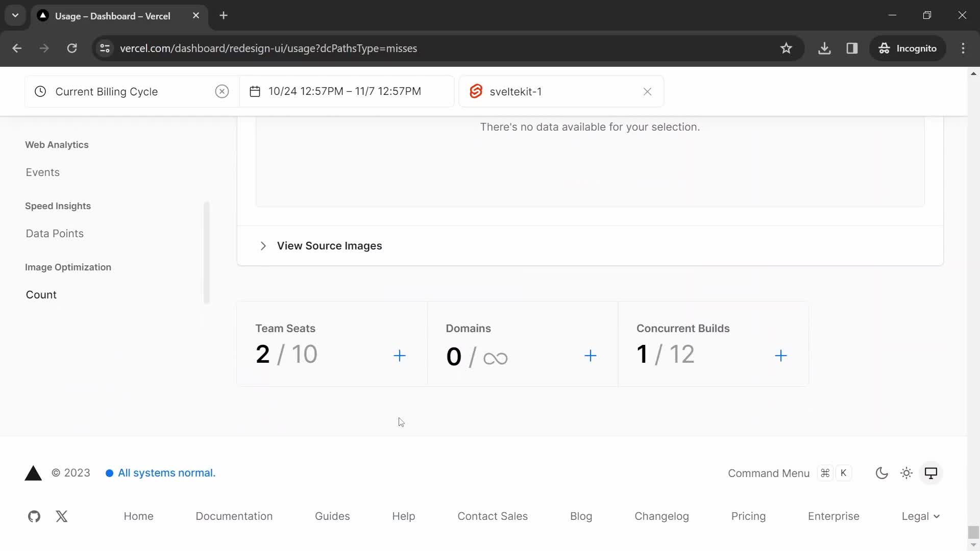980x551 pixels.
Task: Open browser downloads icon
Action: [824, 48]
